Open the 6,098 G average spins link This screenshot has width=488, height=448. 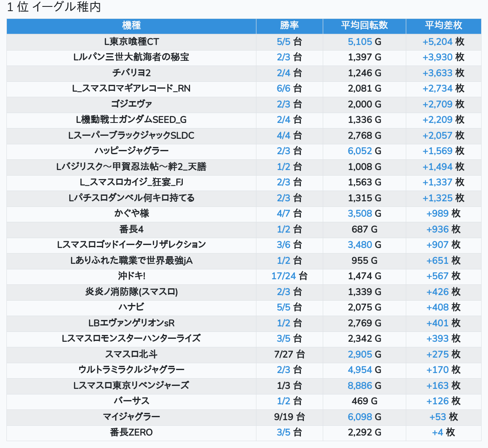point(360,417)
